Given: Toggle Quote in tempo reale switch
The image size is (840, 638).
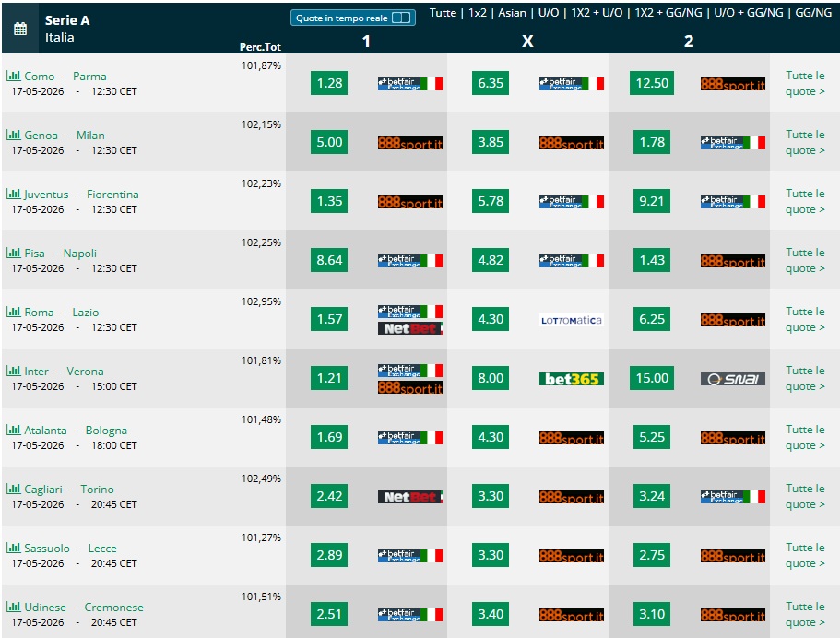Looking at the screenshot, I should coord(401,18).
